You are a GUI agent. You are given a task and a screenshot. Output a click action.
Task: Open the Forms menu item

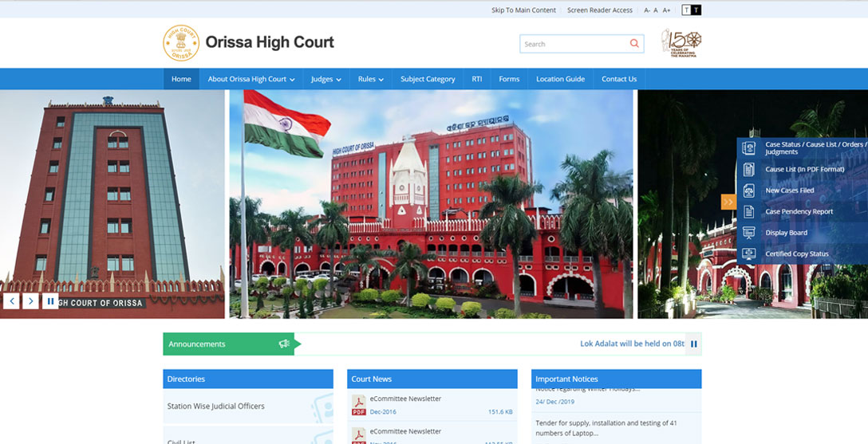509,79
